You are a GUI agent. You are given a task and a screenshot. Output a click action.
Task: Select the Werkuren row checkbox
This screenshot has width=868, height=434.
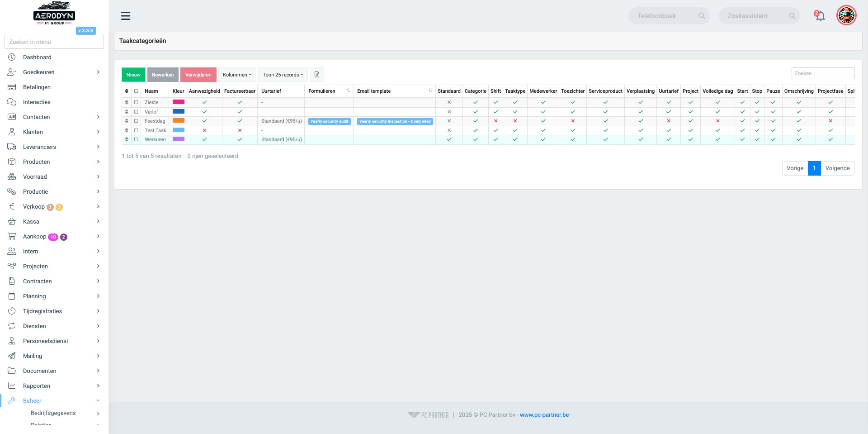(136, 139)
